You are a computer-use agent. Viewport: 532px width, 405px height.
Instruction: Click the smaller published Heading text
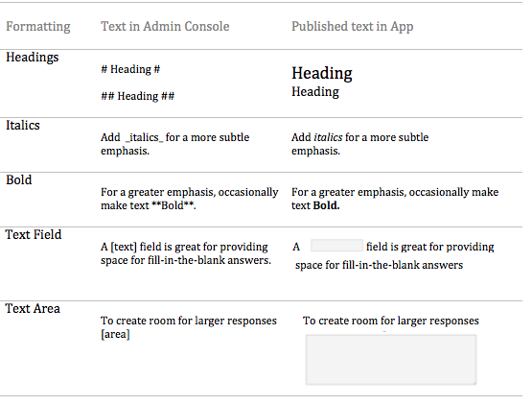click(x=315, y=92)
